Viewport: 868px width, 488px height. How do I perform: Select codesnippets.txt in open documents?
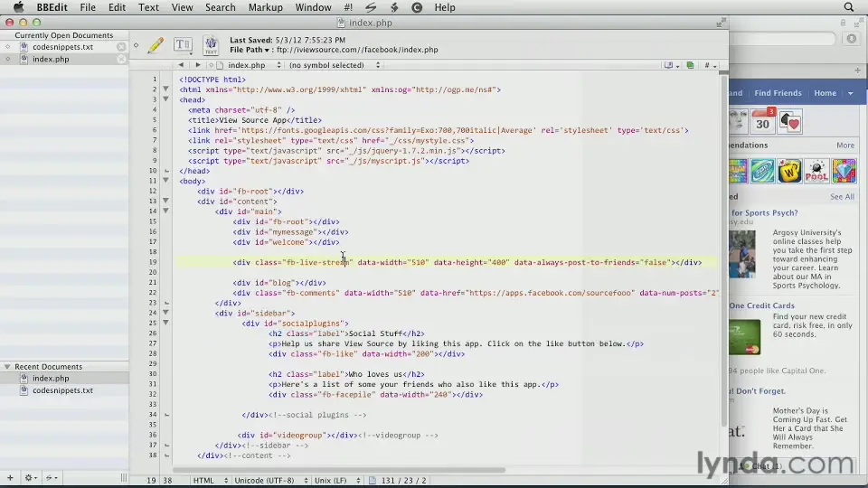(62, 47)
